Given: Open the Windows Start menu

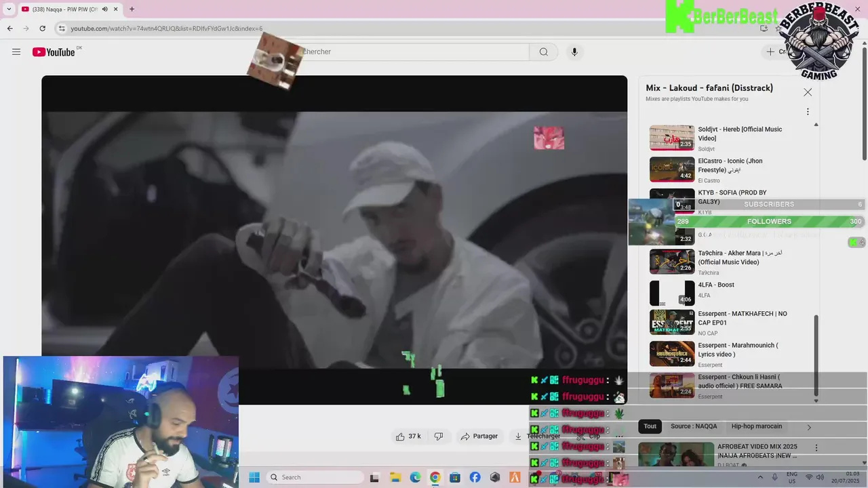Looking at the screenshot, I should pos(254,477).
